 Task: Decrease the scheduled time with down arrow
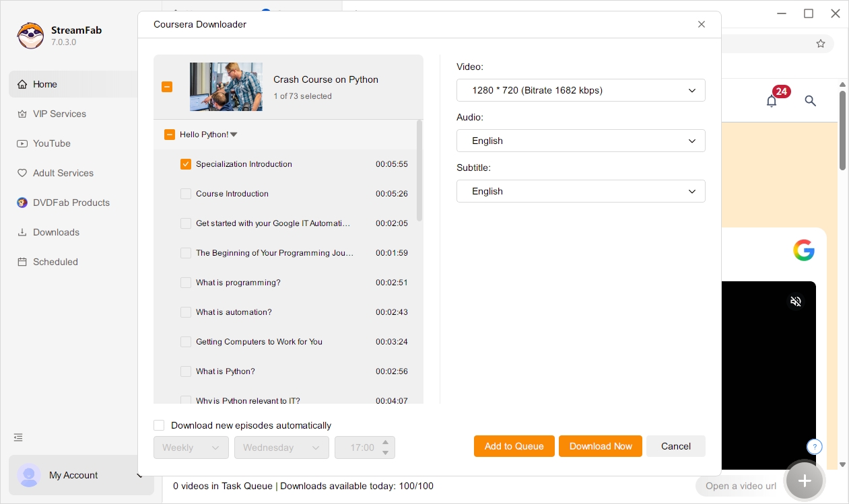point(386,453)
